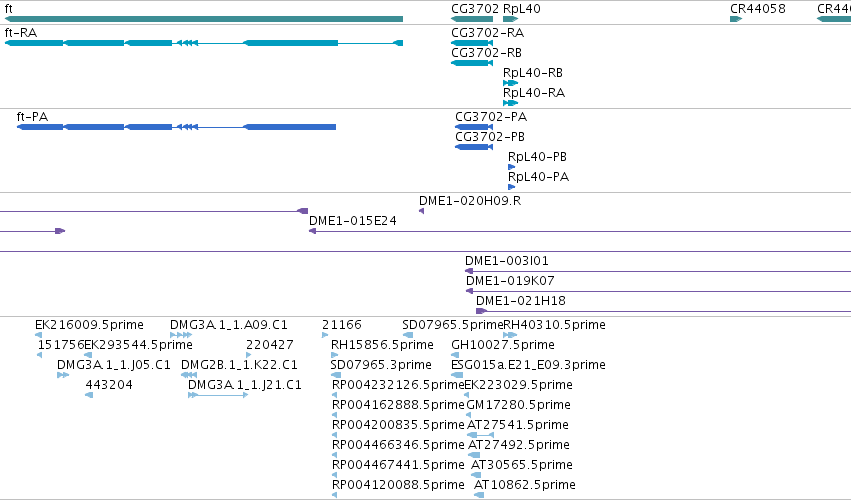Click the RH40310.5prime EST marker
The height and width of the screenshot is (500, 851).
[x=510, y=335]
